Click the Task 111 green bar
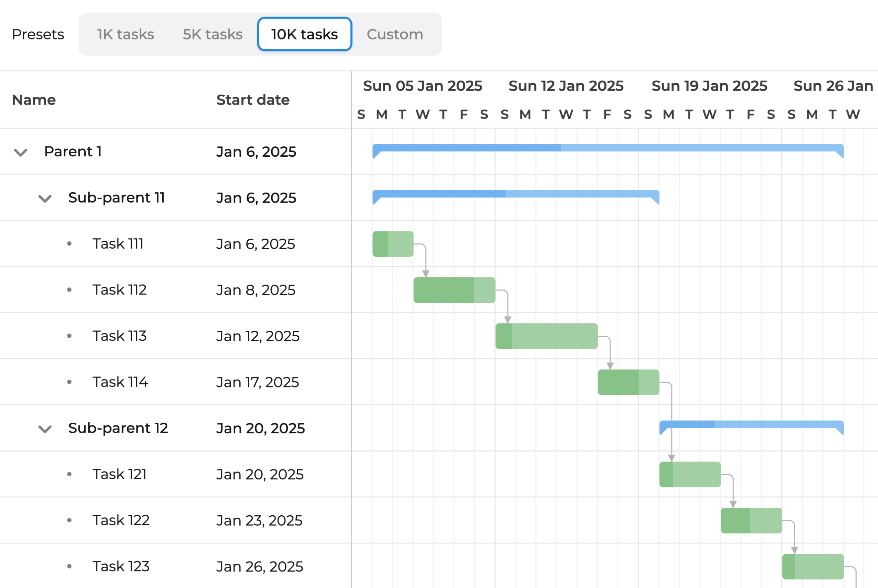 pyautogui.click(x=393, y=244)
